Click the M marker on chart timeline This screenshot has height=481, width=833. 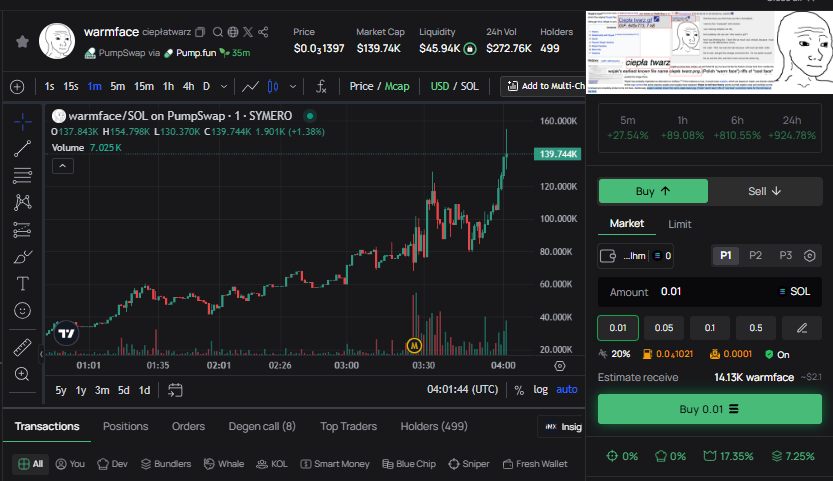pos(414,346)
